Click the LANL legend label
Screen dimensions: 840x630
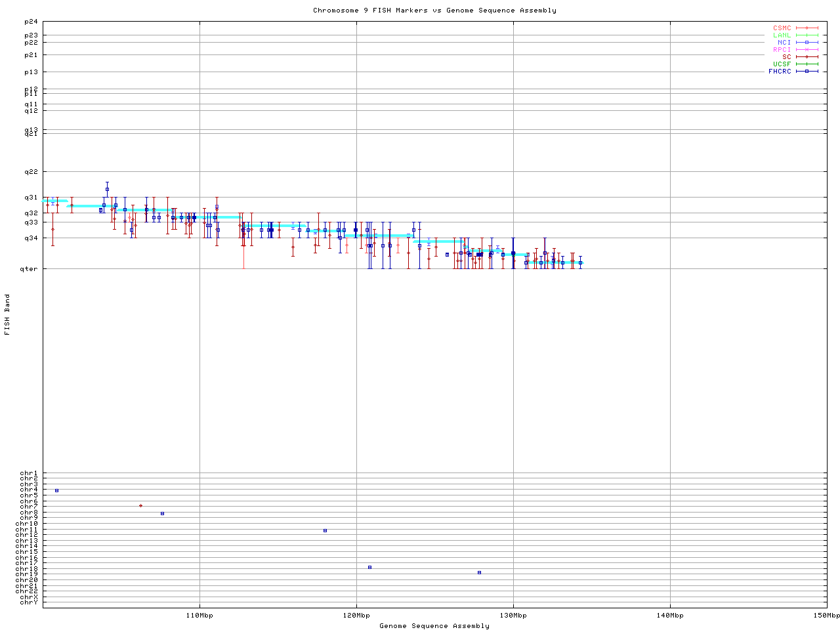(x=782, y=35)
